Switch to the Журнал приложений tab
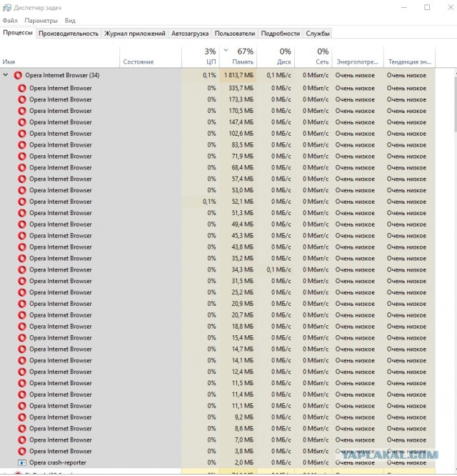Image resolution: width=457 pixels, height=476 pixels. [x=135, y=34]
